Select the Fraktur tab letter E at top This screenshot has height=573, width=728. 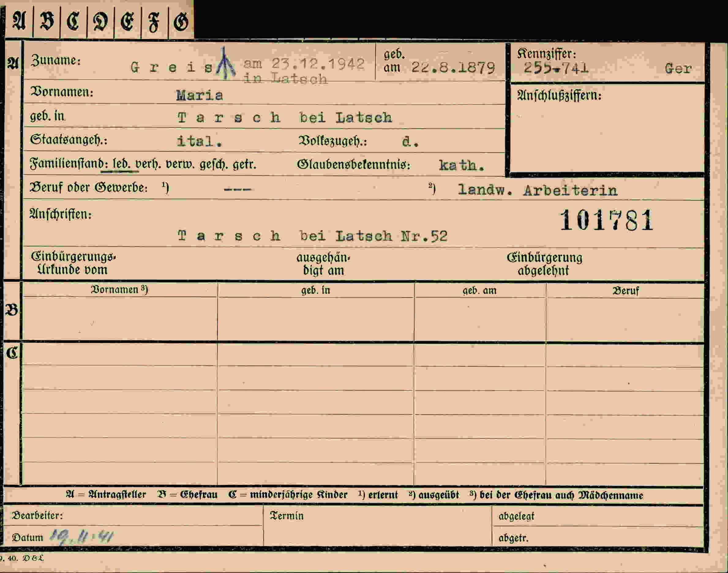click(127, 22)
